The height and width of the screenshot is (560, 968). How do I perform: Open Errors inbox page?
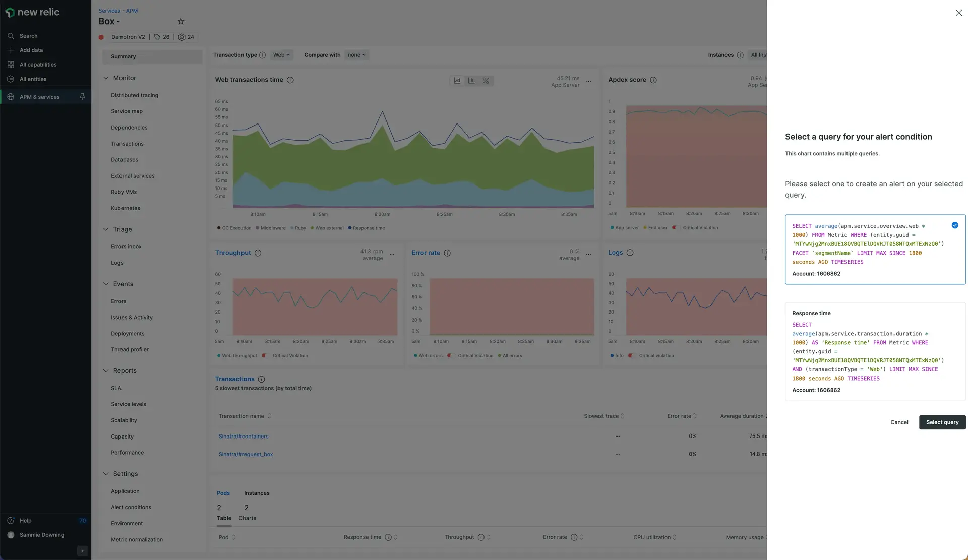click(x=126, y=247)
